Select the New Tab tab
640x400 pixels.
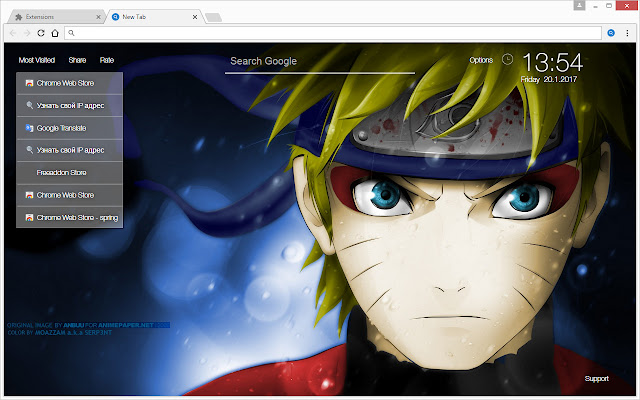tap(154, 17)
